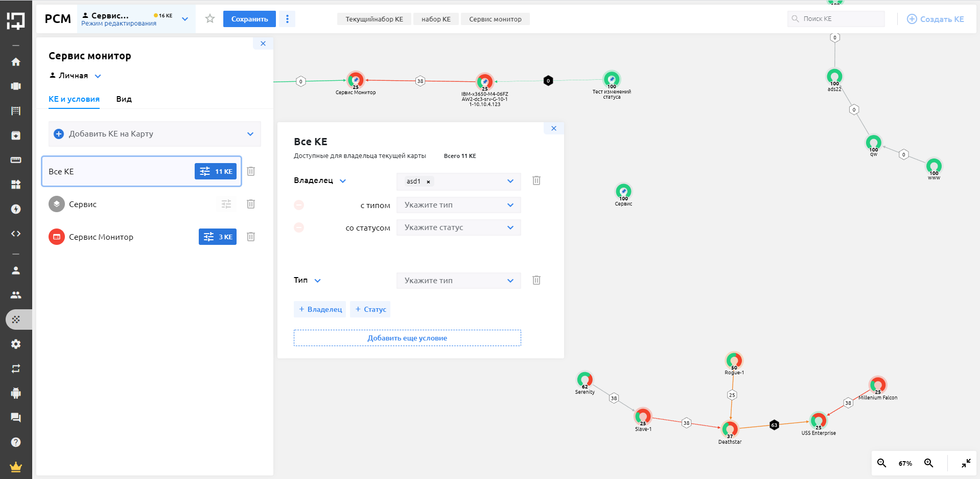Select the Тест изменений статуса node
The width and height of the screenshot is (980, 479).
[612, 79]
